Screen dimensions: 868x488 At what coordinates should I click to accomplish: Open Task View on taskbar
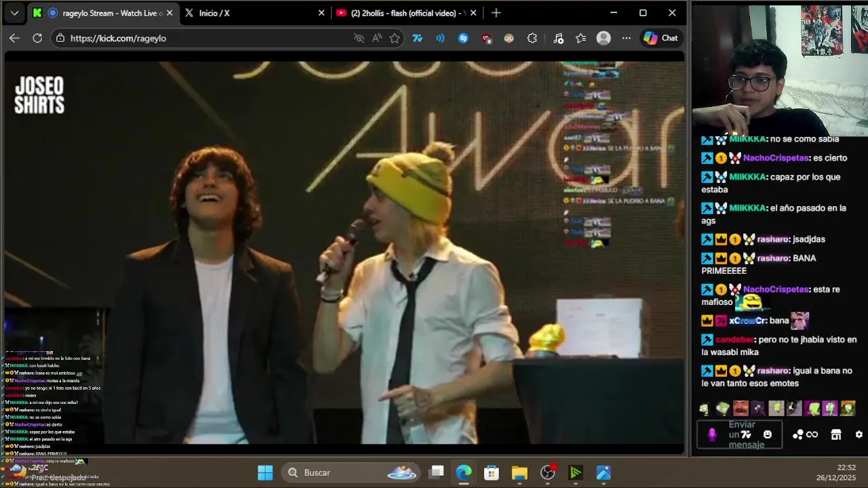click(437, 472)
